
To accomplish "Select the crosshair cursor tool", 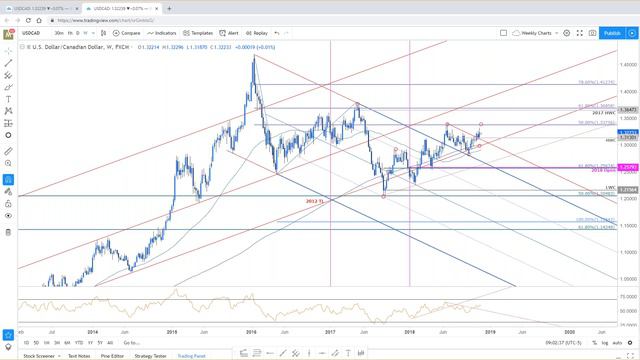I will click(x=8, y=51).
